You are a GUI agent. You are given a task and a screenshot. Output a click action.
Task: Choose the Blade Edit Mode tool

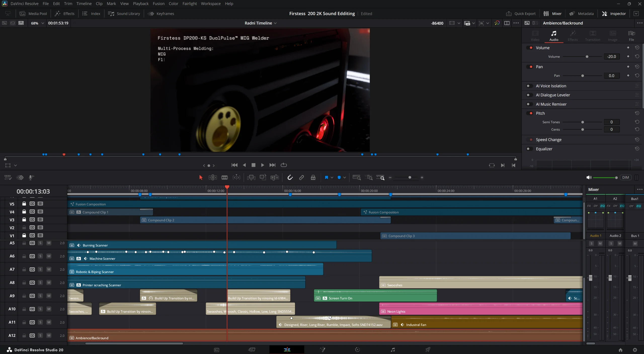point(224,178)
